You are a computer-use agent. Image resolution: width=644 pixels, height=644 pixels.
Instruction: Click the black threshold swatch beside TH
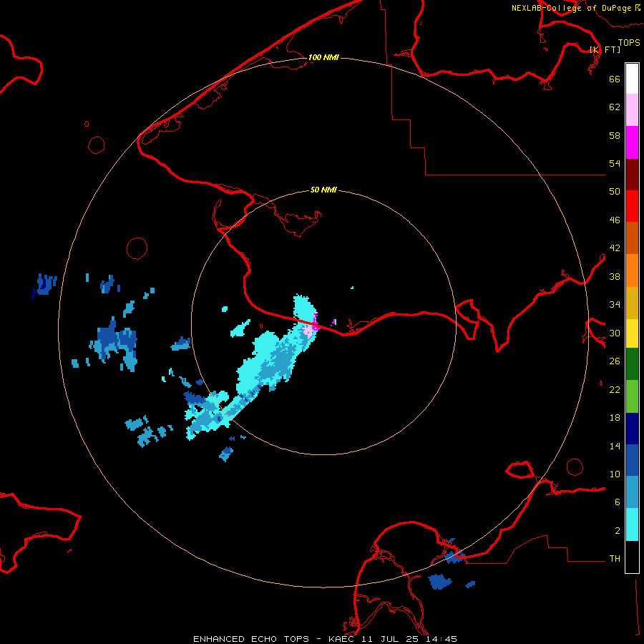point(632,557)
